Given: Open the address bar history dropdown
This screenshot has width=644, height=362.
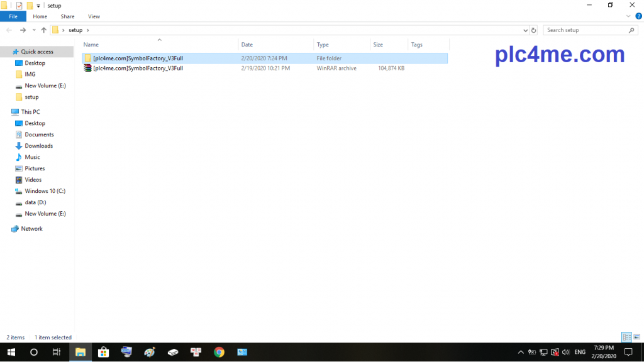Looking at the screenshot, I should point(525,30).
